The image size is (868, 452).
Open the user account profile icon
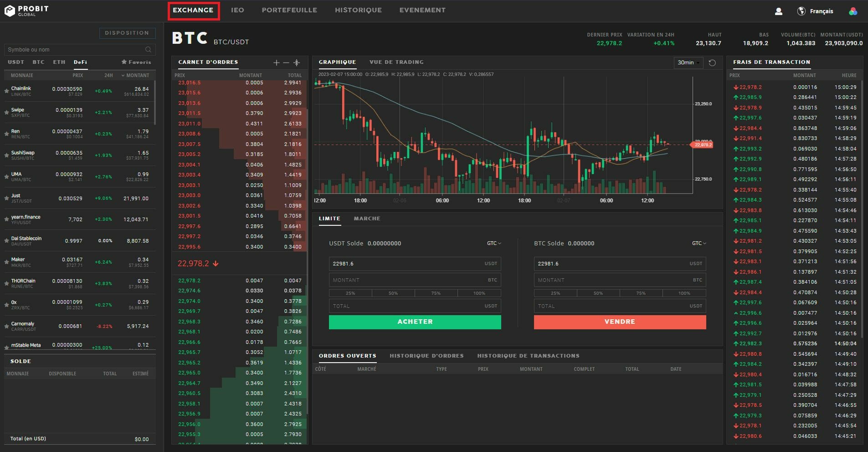click(779, 11)
